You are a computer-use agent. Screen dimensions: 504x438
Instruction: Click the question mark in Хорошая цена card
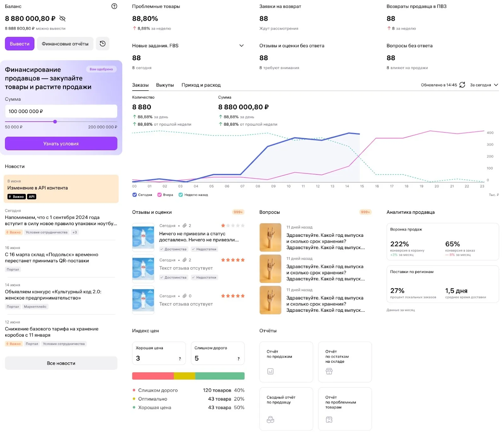point(180,359)
